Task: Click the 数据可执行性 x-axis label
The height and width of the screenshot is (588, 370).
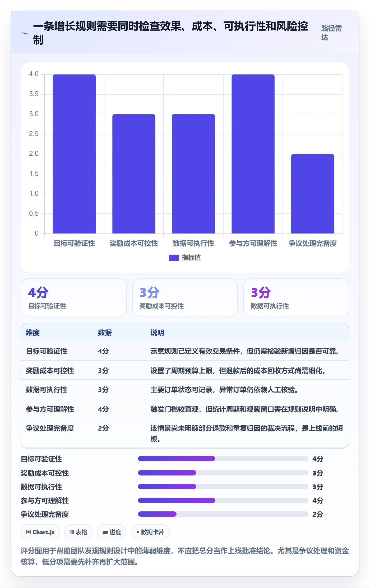Action: pyautogui.click(x=193, y=243)
